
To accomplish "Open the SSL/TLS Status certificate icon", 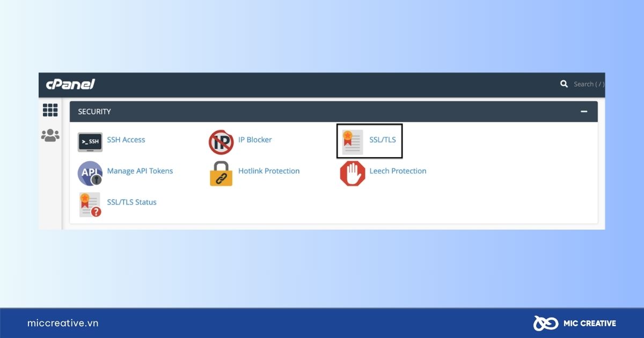I will (90, 204).
